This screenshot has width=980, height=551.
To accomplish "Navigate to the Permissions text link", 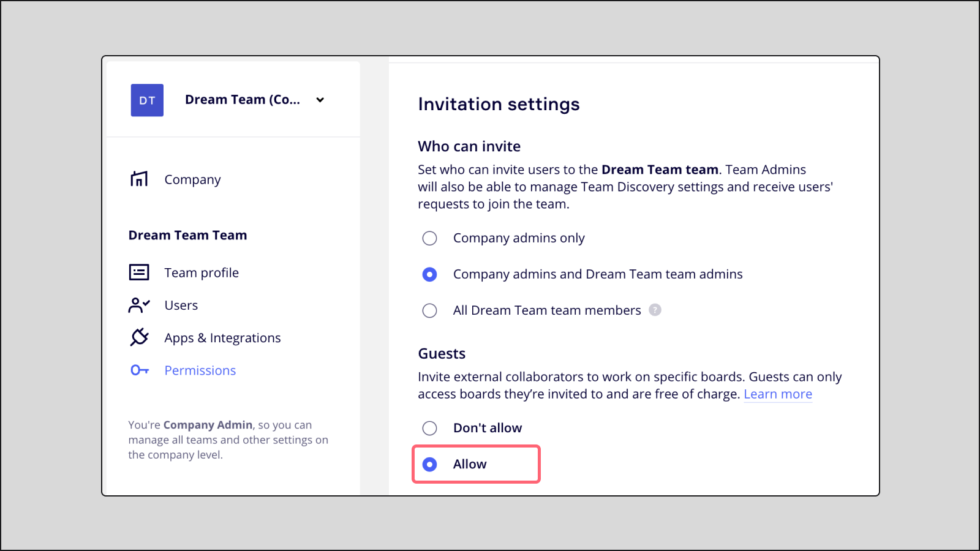I will tap(200, 370).
